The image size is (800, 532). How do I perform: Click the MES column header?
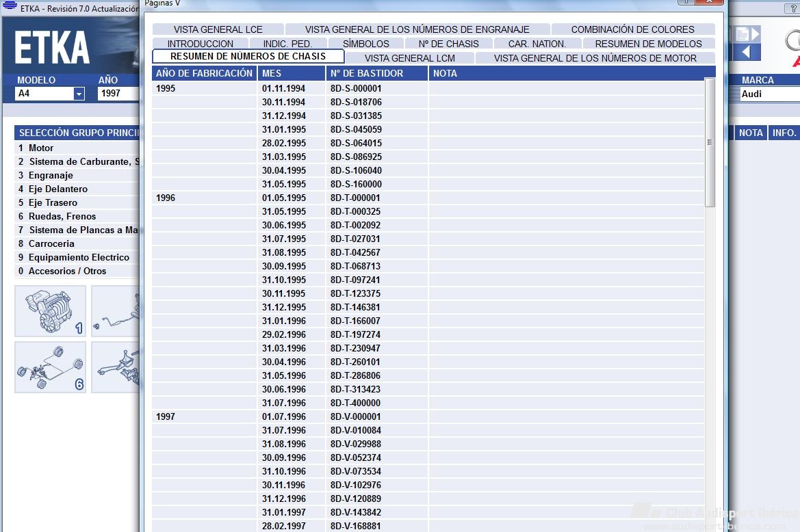[x=292, y=73]
